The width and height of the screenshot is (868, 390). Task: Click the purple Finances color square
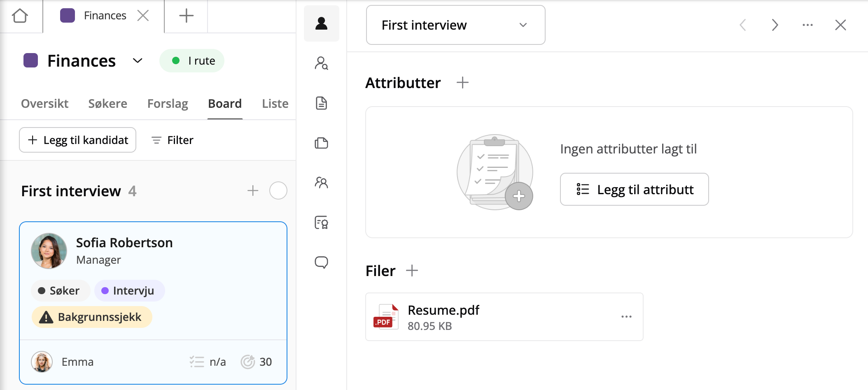point(31,60)
